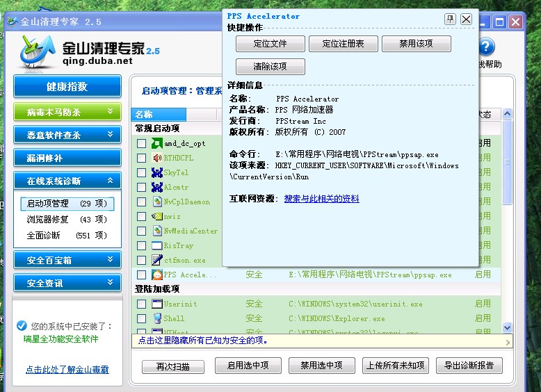This screenshot has height=392, width=541.
Task: Click the 启用选中项 button
Action: tap(248, 366)
